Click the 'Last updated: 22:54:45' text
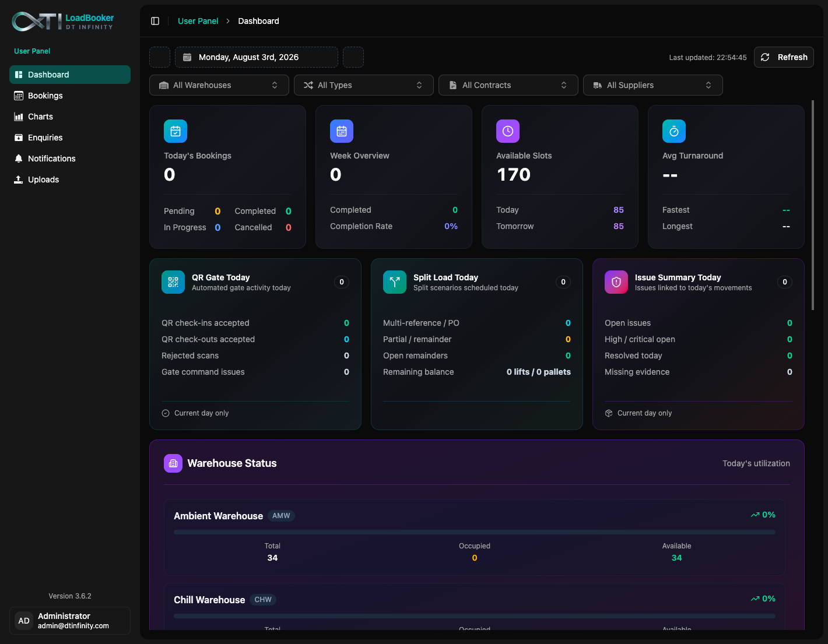Screen dimensions: 828x644 coord(708,58)
